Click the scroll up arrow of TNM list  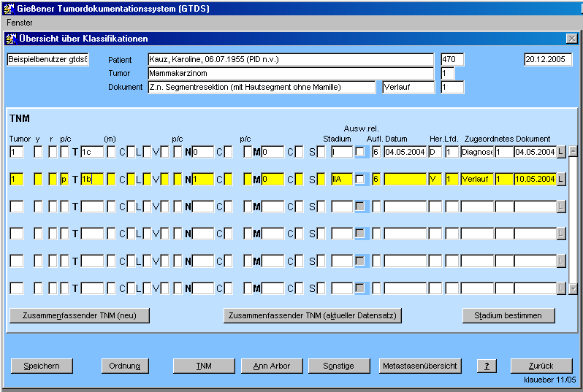click(x=574, y=152)
